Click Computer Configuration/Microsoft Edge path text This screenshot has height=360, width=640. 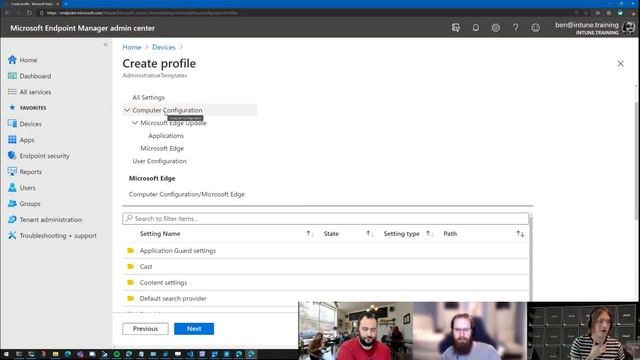[187, 194]
